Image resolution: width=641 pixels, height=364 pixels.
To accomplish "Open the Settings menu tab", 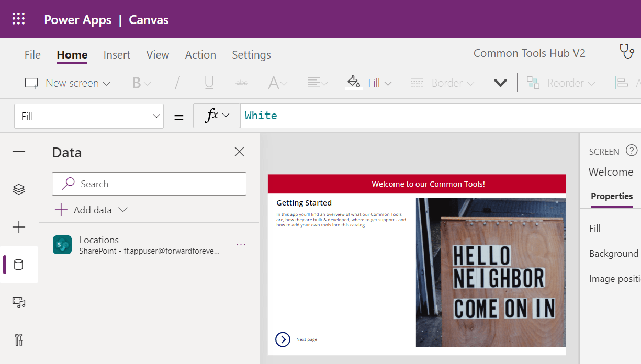I will (x=251, y=55).
